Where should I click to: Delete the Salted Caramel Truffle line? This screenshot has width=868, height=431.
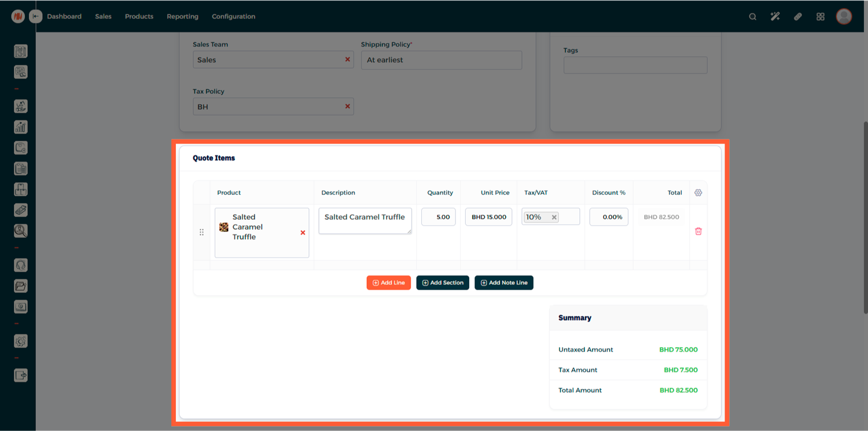click(698, 231)
